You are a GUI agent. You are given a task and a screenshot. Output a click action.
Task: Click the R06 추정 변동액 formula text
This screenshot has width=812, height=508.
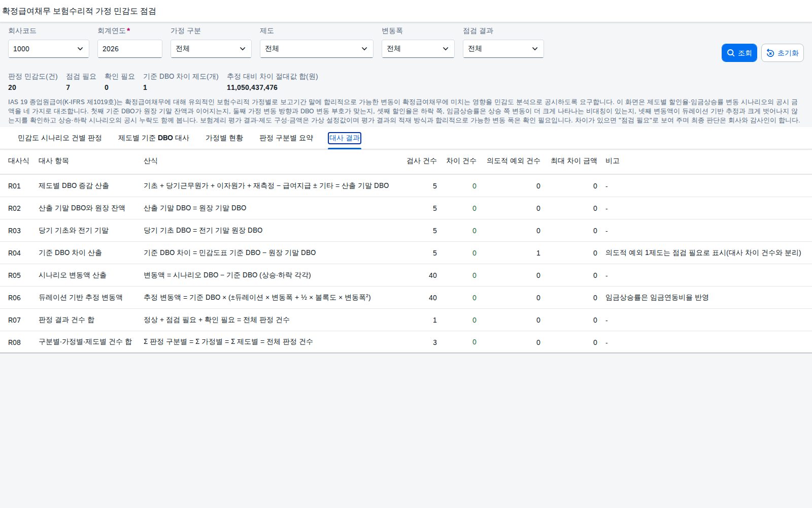(257, 298)
